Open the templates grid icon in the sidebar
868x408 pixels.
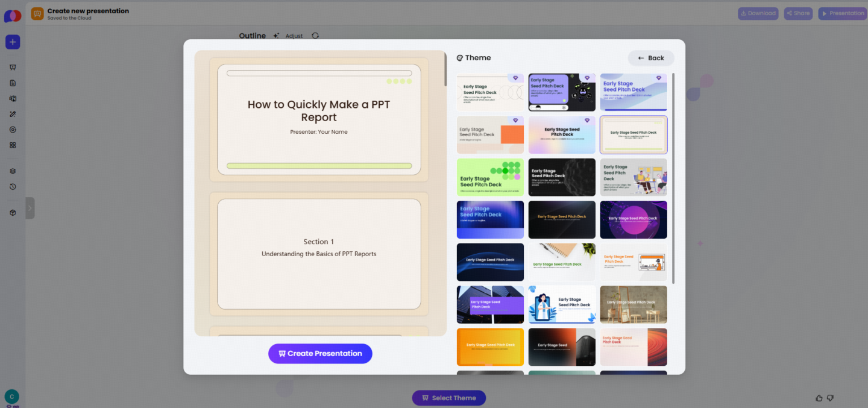tap(12, 145)
